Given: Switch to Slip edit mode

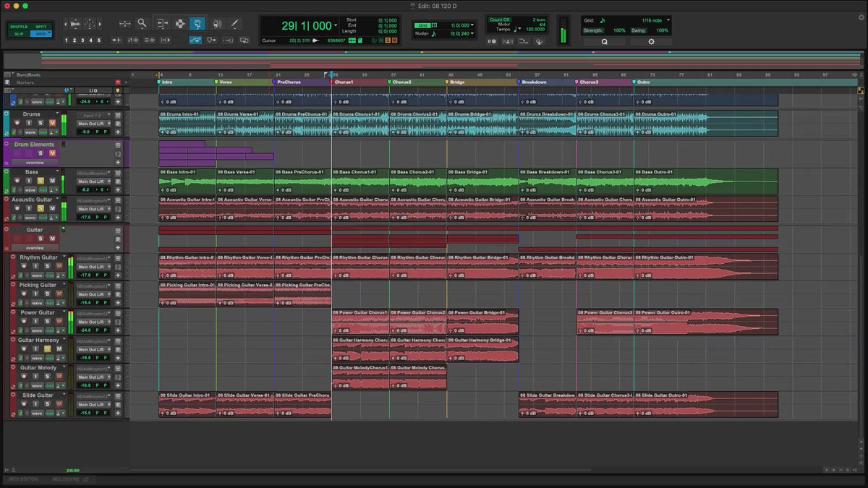Looking at the screenshot, I should click(x=19, y=34).
